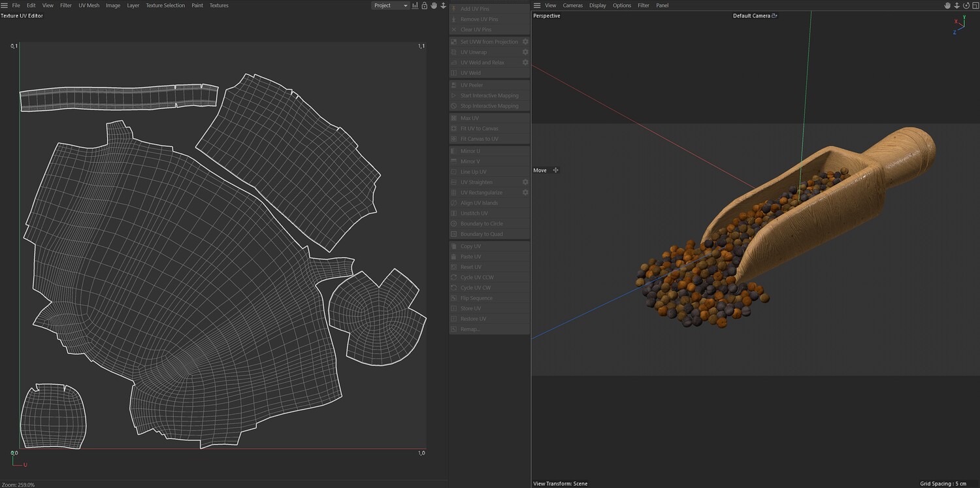The height and width of the screenshot is (488, 980).
Task: Click the Fit UV to Canvas command
Action: click(x=479, y=129)
